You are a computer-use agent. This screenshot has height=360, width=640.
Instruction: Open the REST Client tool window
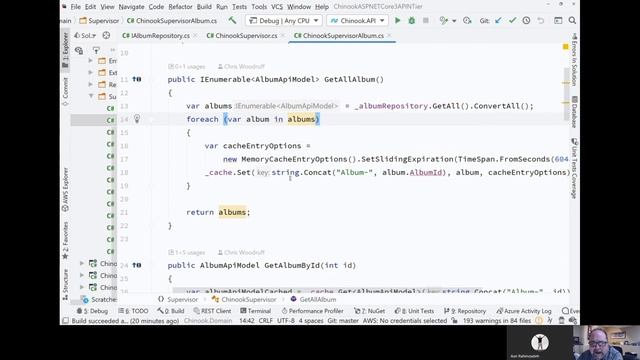212,311
